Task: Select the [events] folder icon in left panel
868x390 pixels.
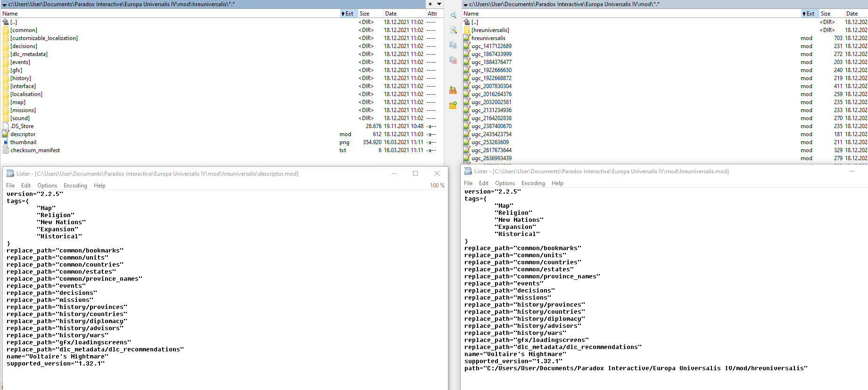Action: coord(6,62)
